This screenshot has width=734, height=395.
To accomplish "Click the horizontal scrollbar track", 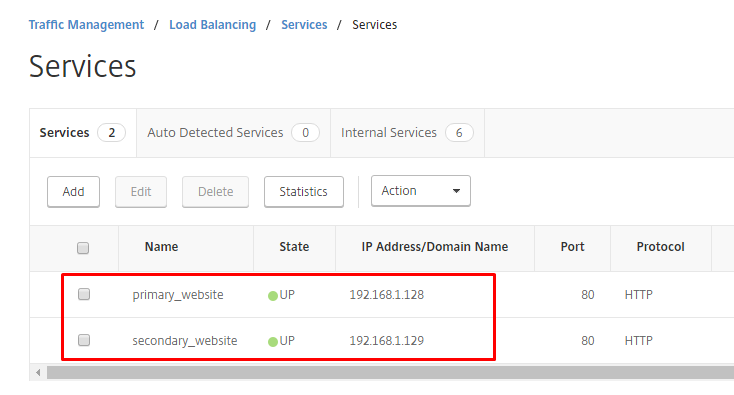I will click(x=390, y=373).
